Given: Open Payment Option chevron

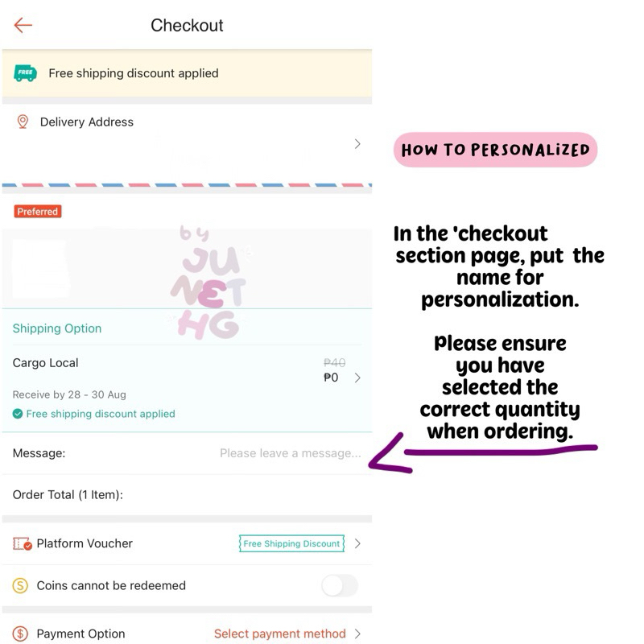Looking at the screenshot, I should coord(357,634).
